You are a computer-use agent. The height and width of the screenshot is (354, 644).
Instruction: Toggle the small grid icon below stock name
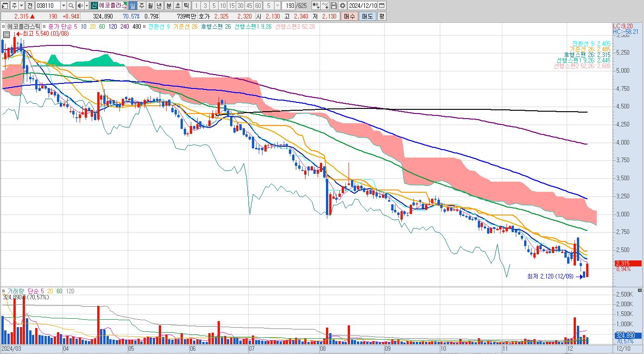click(x=6, y=34)
